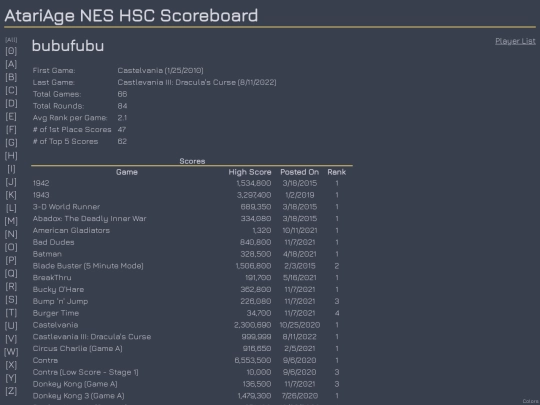
Task: Filter games by letter [J]
Action: coord(11,182)
